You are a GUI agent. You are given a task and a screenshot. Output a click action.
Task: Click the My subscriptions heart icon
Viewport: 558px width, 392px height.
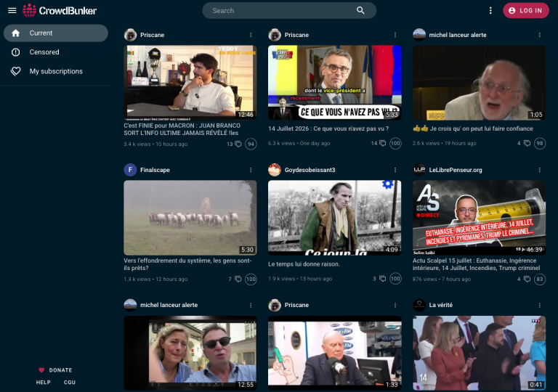(x=16, y=71)
